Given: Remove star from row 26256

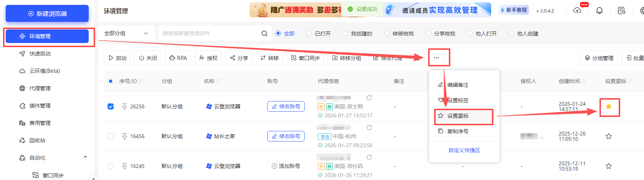Looking at the screenshot, I should coord(609,106).
